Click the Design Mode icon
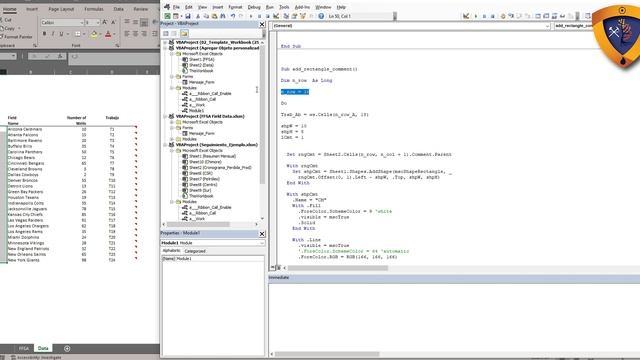The height and width of the screenshot is (360, 640). click(276, 16)
